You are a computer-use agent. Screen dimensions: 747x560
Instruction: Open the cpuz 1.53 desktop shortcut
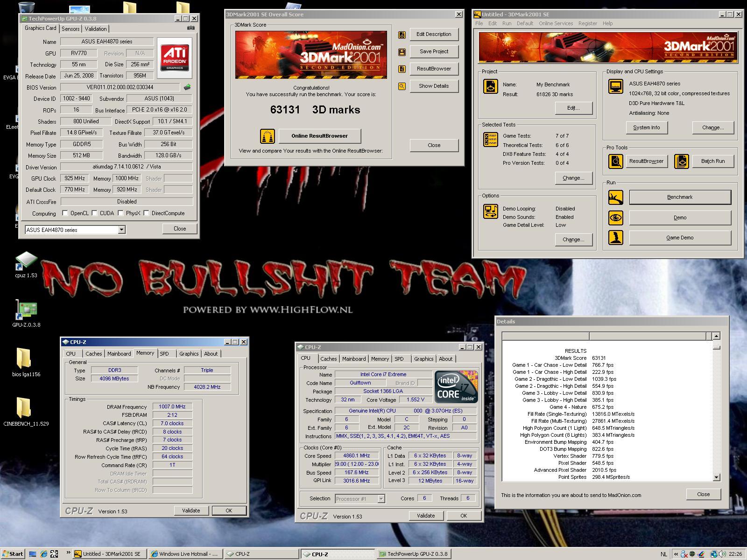26,265
